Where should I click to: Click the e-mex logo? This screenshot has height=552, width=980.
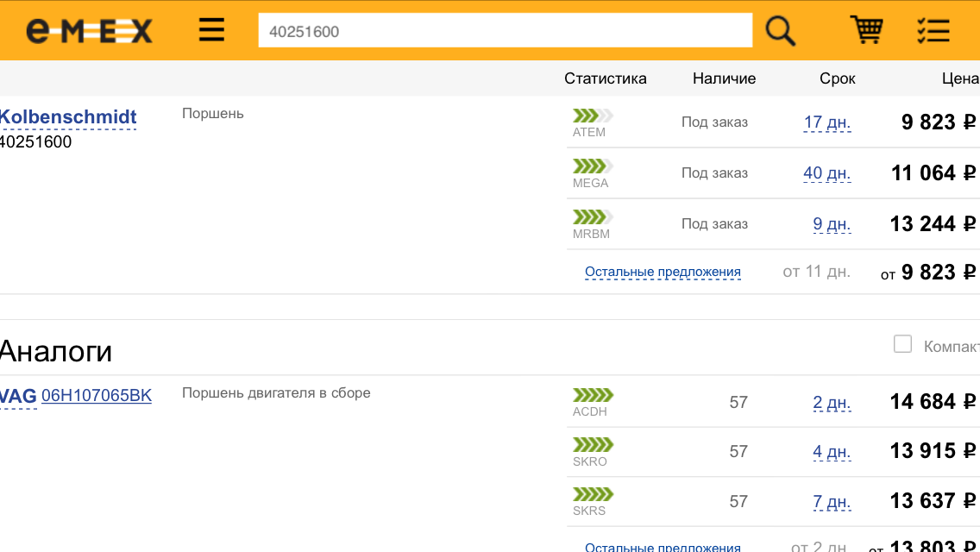pyautogui.click(x=89, y=31)
